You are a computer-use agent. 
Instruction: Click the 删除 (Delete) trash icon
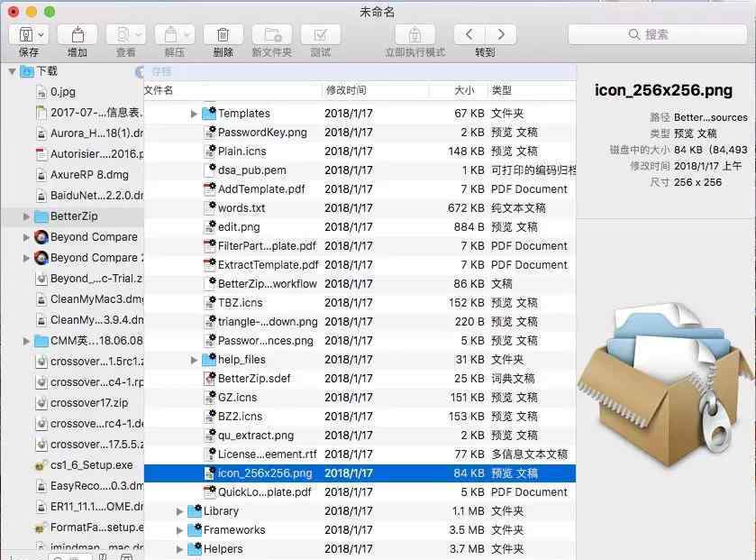(223, 35)
